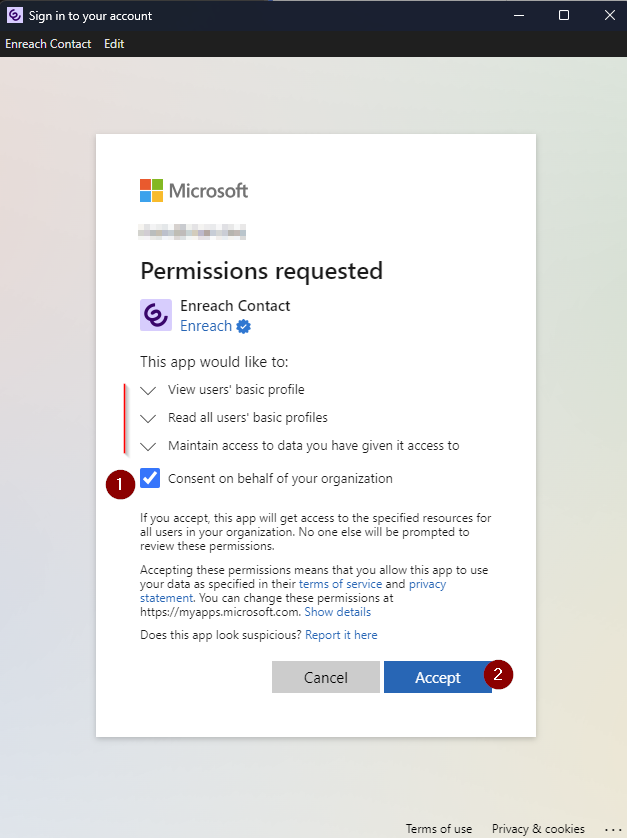627x838 pixels.
Task: Open the Enreach Contact menu
Action: click(48, 44)
